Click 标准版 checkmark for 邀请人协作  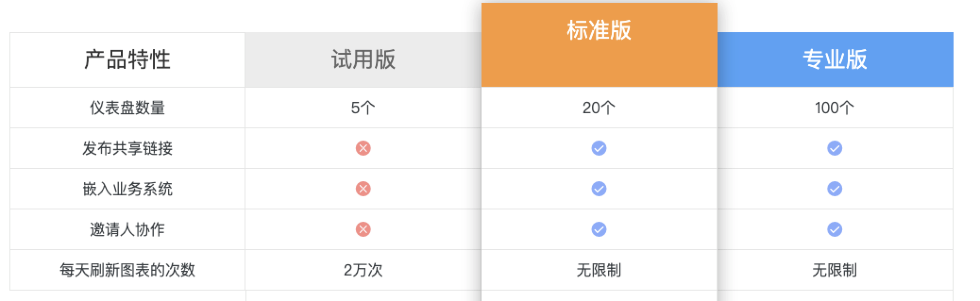pos(599,229)
